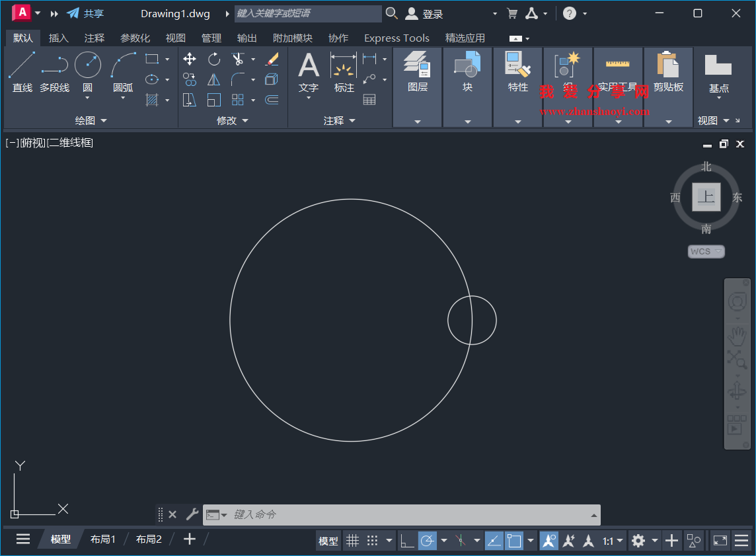
Task: Switch to the 插入 ribbon tab
Action: (58, 38)
